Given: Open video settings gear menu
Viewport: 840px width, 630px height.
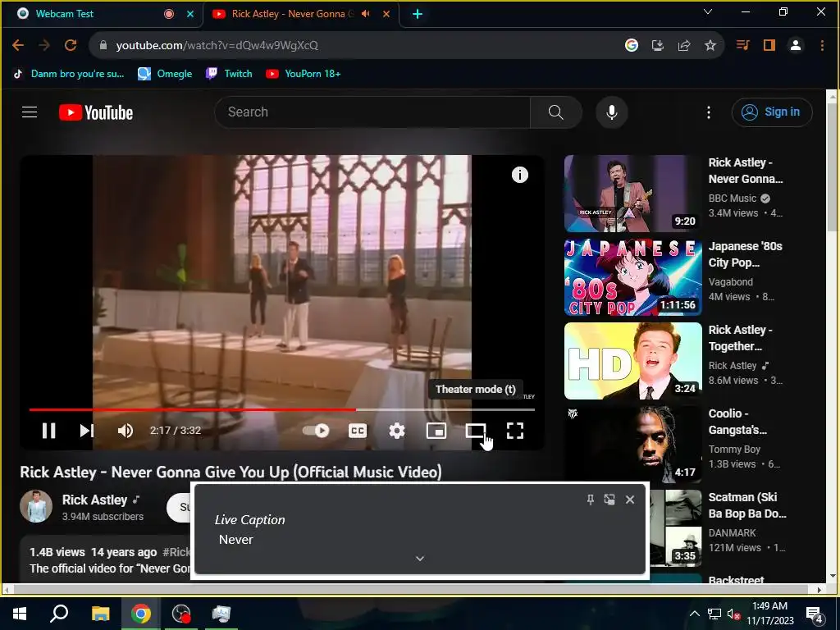Looking at the screenshot, I should click(397, 431).
